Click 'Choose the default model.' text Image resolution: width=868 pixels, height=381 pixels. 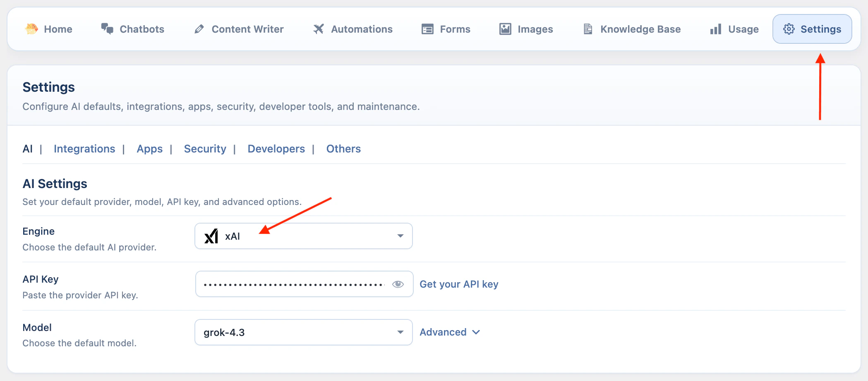pos(79,343)
